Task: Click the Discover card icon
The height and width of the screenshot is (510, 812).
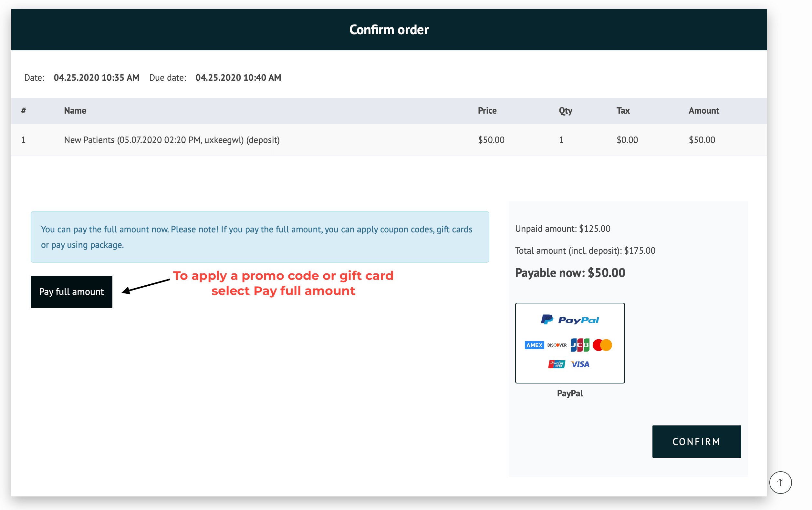Action: pyautogui.click(x=557, y=345)
